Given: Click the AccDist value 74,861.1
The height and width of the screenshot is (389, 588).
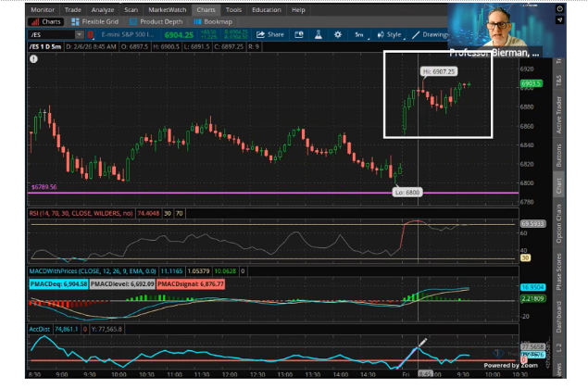Looking at the screenshot, I should click(67, 329).
